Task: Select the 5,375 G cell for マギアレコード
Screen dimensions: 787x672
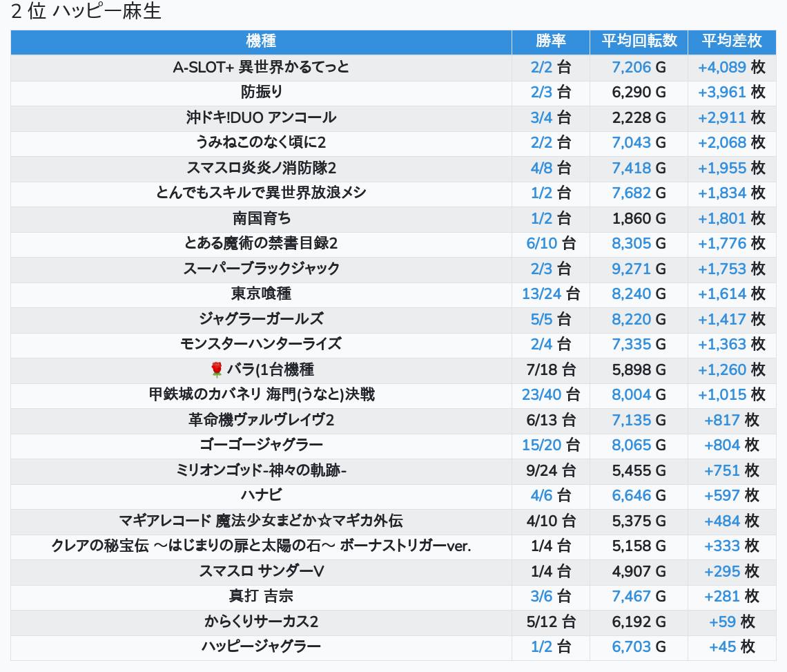Action: pyautogui.click(x=639, y=521)
